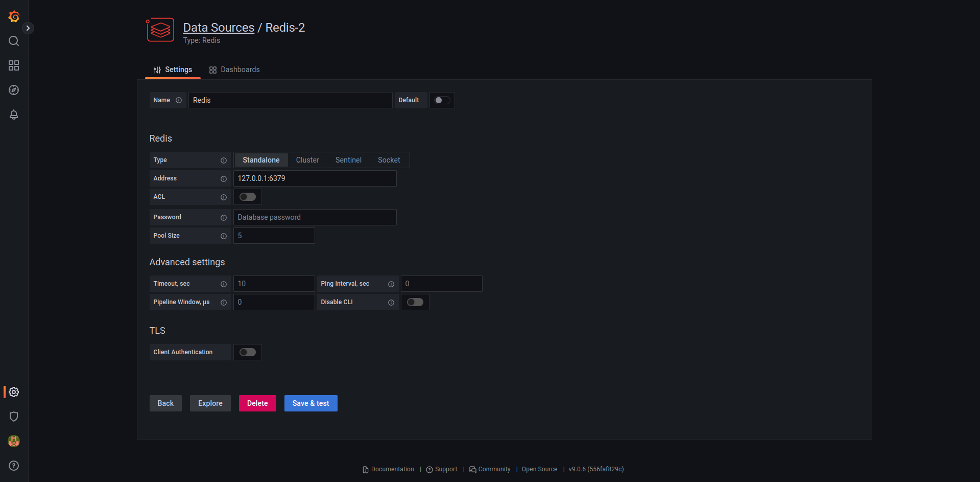Click the Explore button
This screenshot has width=980, height=482.
[x=210, y=403]
